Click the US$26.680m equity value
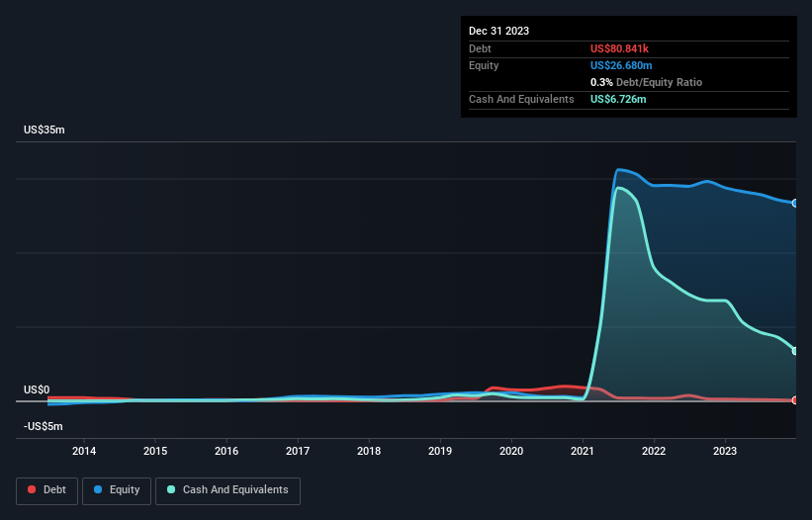The height and width of the screenshot is (520, 812). [x=621, y=65]
